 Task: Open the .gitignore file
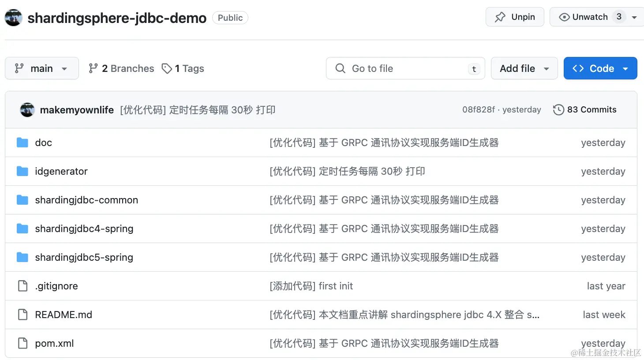pos(56,286)
